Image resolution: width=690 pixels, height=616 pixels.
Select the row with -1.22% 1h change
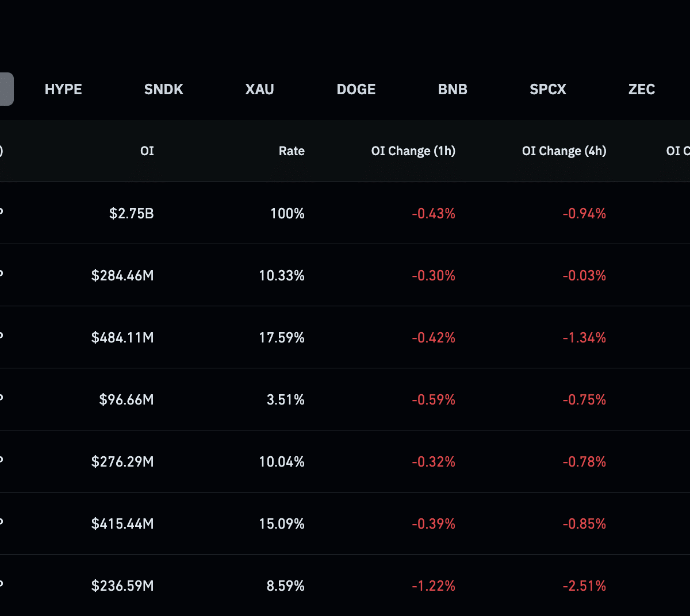(345, 585)
